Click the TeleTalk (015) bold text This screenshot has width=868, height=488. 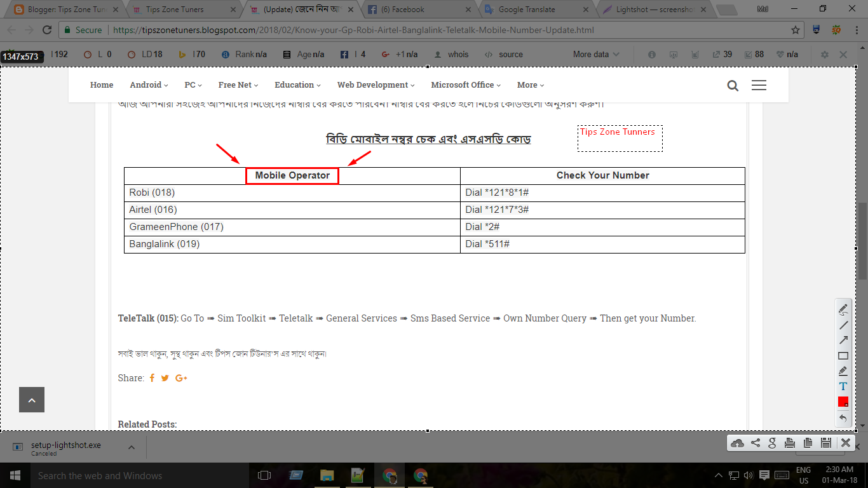(148, 318)
